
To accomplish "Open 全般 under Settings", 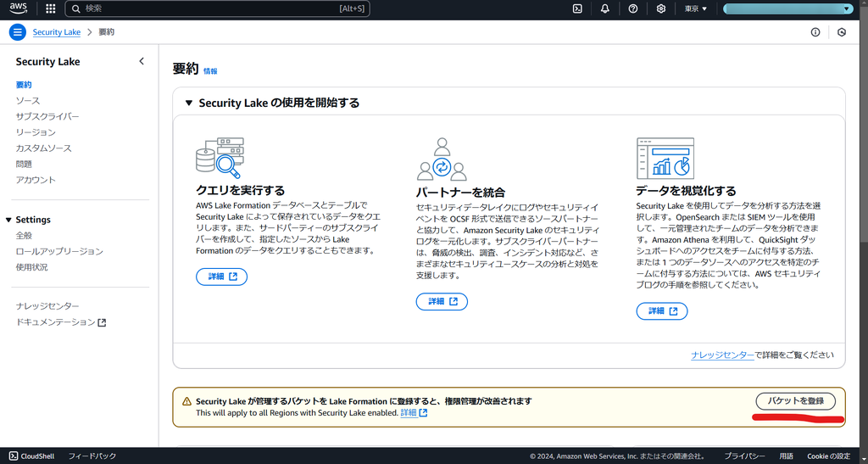I will point(24,236).
